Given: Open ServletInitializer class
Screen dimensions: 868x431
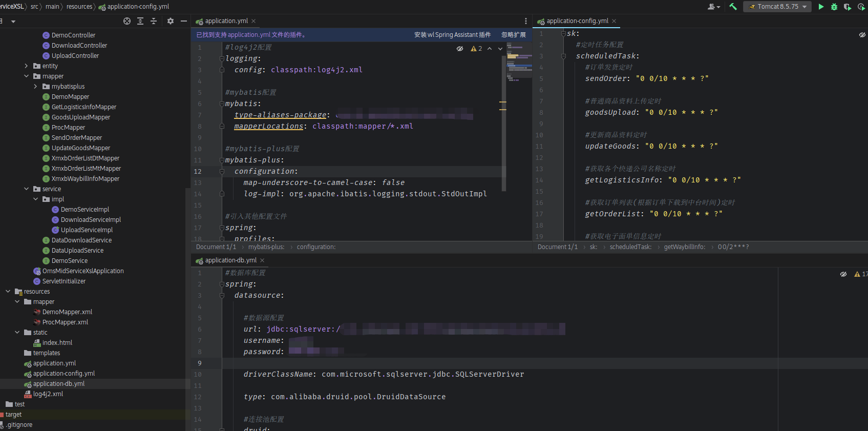Looking at the screenshot, I should coord(63,281).
